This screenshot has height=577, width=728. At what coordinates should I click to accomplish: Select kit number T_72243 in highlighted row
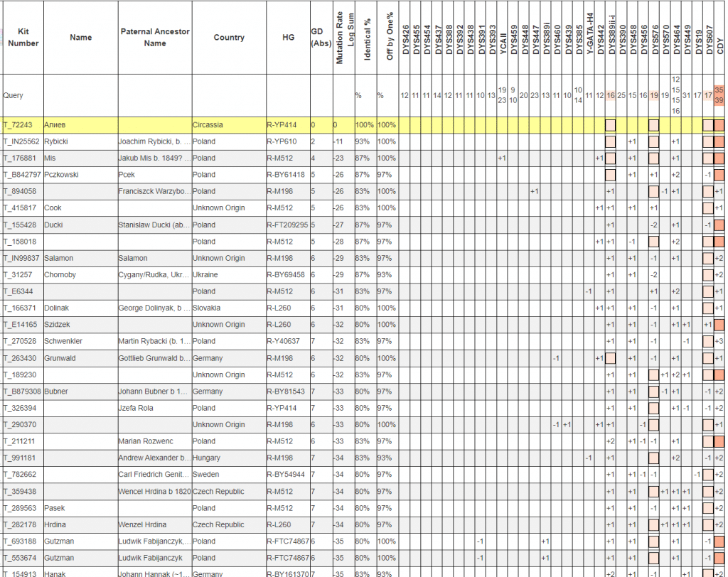(x=19, y=125)
